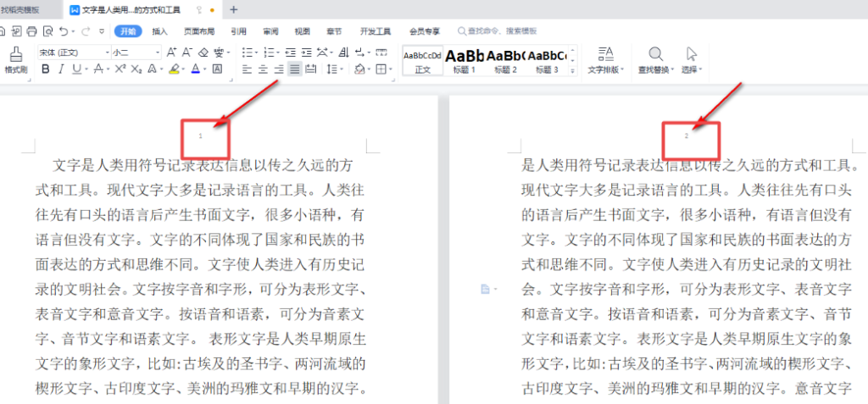
Task: Toggle the Character Border (boxed A) button
Action: (x=218, y=69)
